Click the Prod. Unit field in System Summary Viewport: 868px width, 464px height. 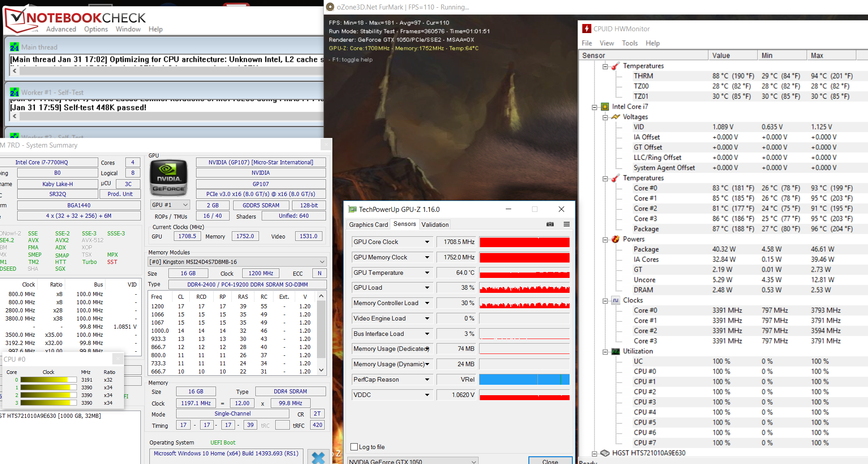pos(120,194)
